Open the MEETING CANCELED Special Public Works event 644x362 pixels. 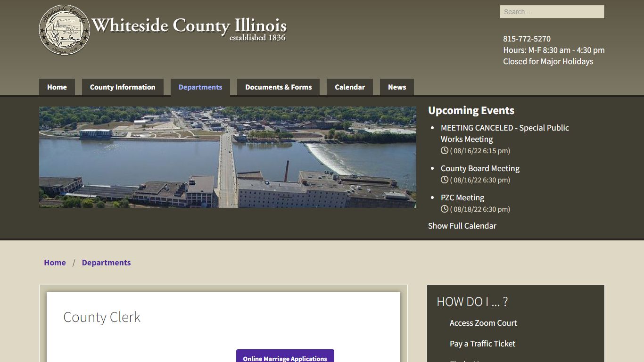[x=505, y=133]
